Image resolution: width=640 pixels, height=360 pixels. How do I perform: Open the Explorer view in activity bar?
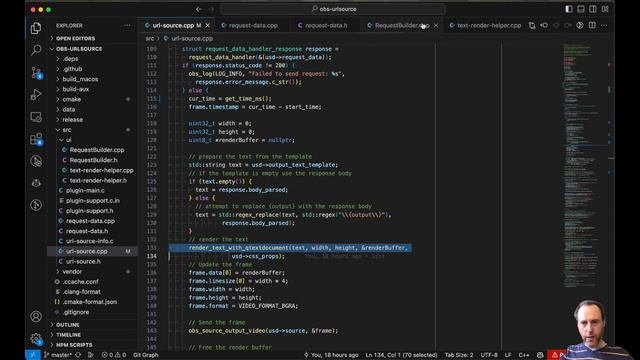36,28
